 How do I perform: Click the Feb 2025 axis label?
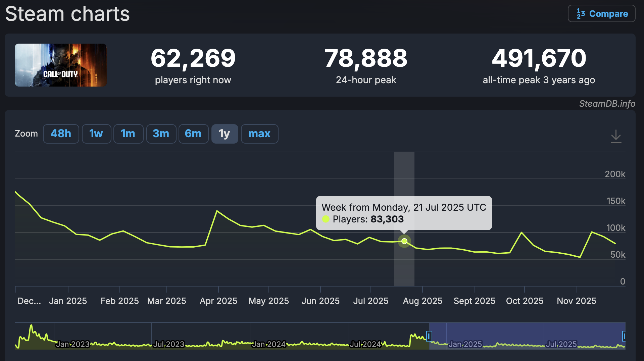[120, 301]
